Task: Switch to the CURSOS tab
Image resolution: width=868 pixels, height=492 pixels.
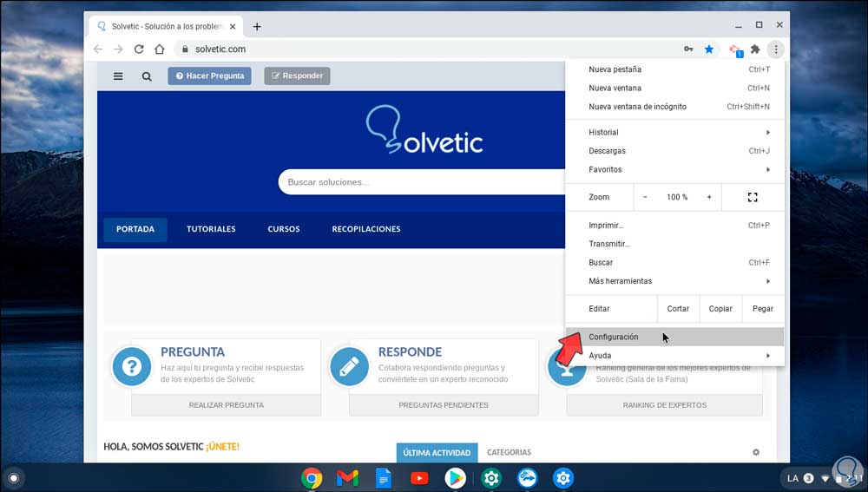Action: coord(284,229)
